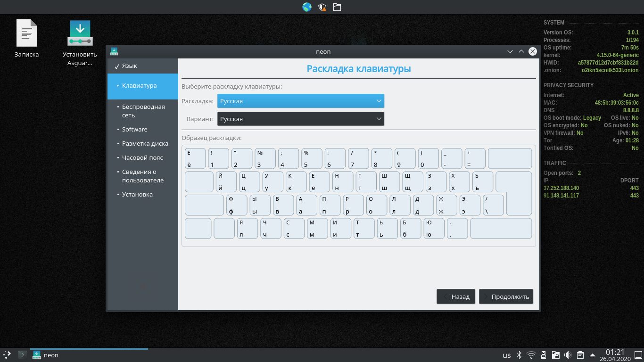This screenshot has width=644, height=362.
Task: Click the Ъ key in layout preview
Action: (482, 181)
